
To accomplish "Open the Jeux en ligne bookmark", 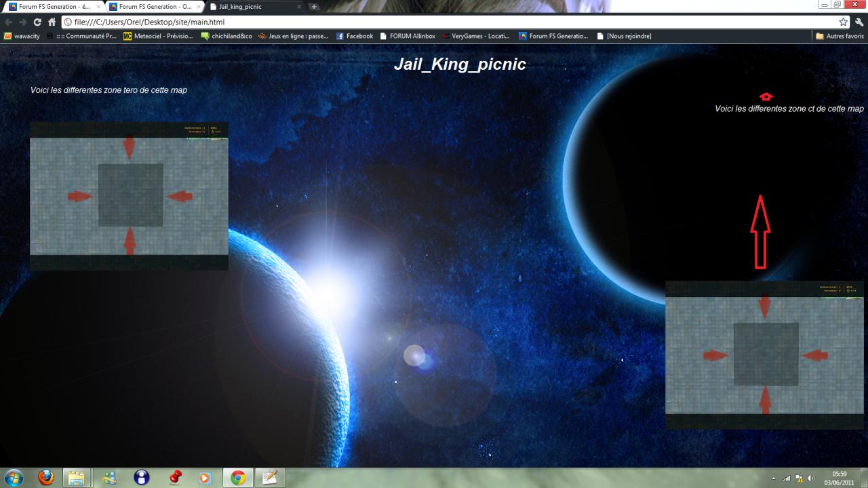I will click(294, 36).
